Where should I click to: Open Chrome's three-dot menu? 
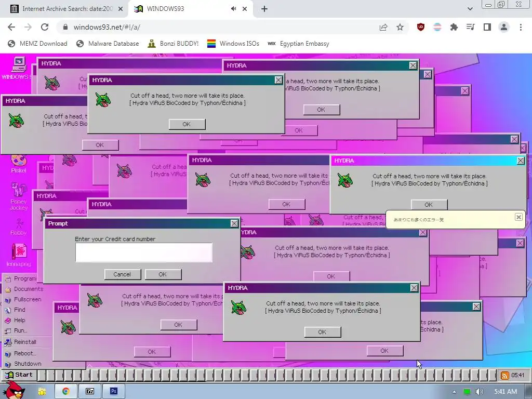(521, 27)
